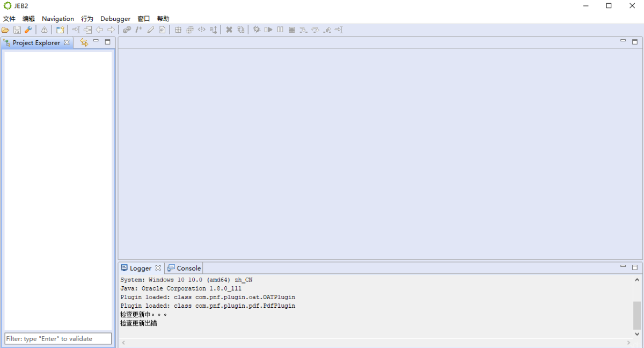Close the Logger tab
This screenshot has width=644, height=348.
coord(158,268)
